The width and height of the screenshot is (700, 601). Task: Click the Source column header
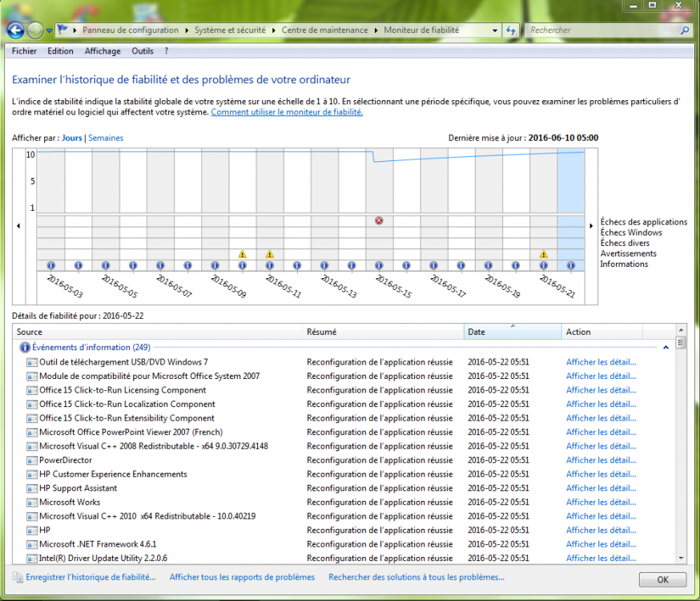pos(158,332)
